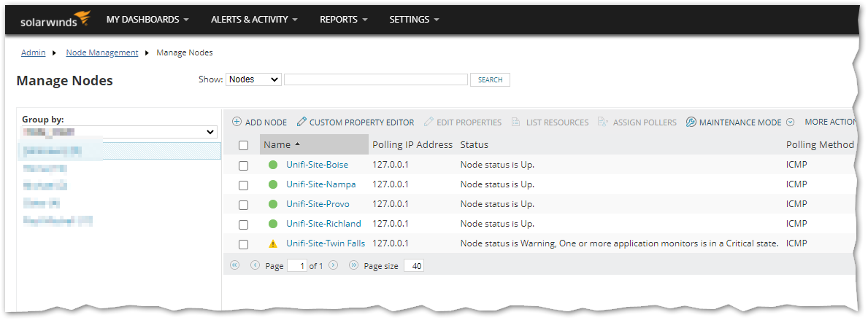Open the My Dashboards menu

[147, 20]
